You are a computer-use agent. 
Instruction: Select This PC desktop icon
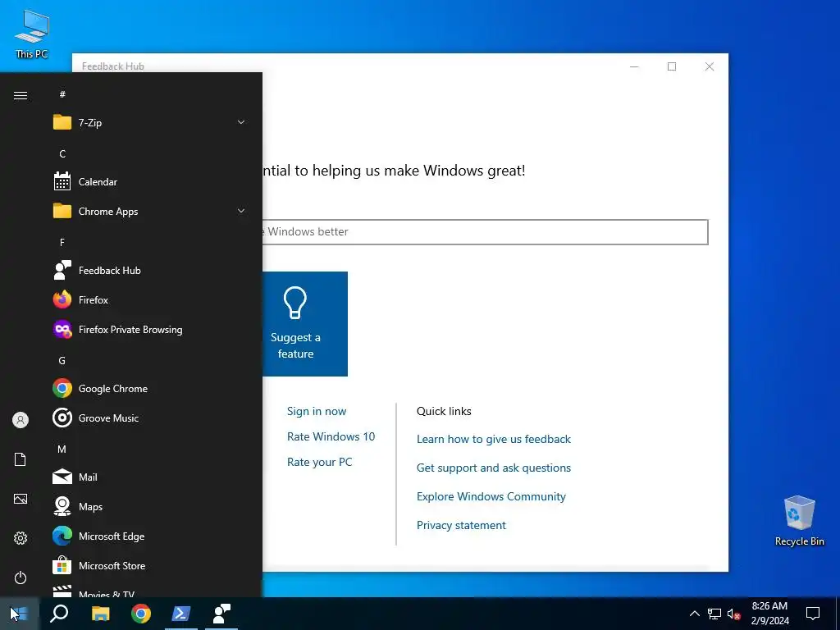coord(32,33)
